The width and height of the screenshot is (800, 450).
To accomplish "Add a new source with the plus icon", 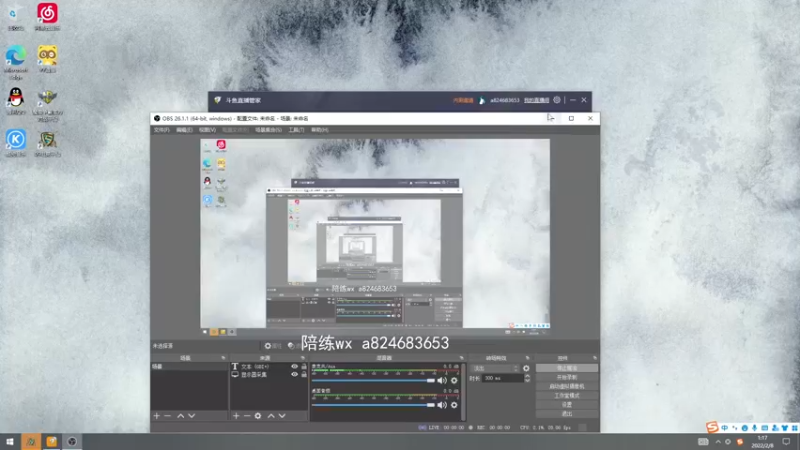I will coord(236,416).
